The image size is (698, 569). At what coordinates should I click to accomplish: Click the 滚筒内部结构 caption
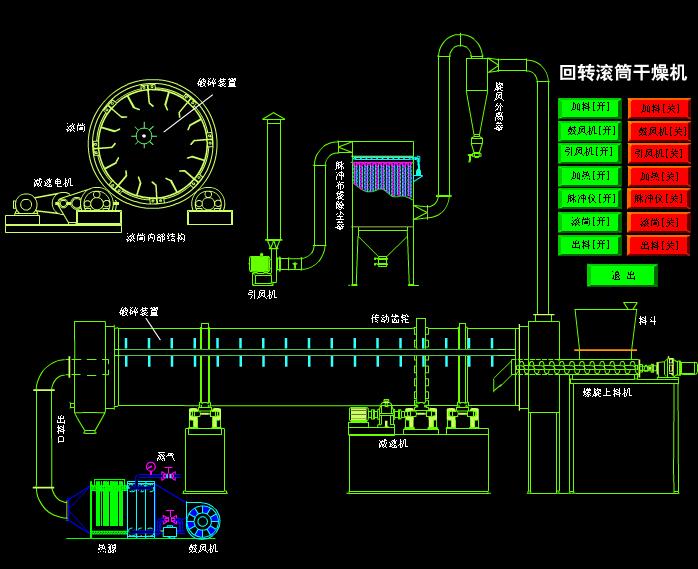156,238
